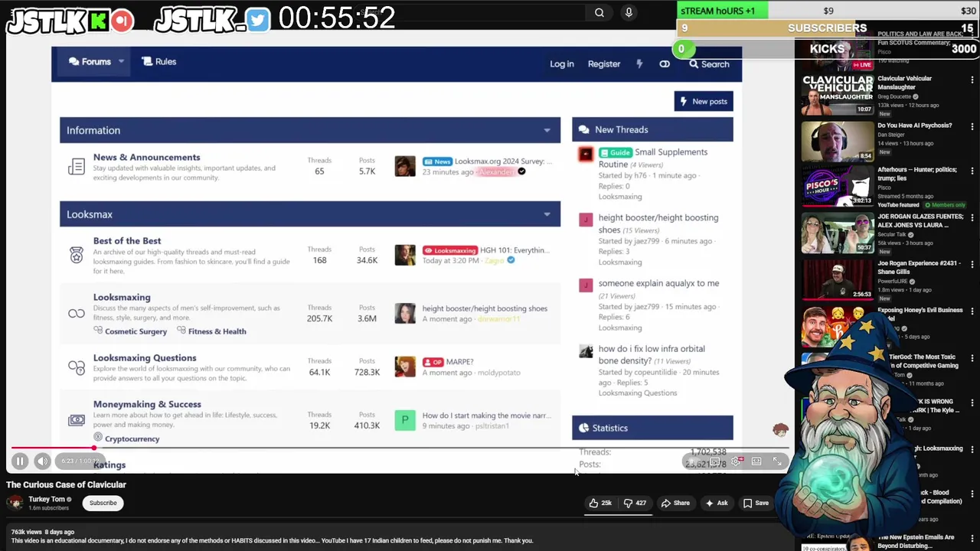
Task: Open the 'MARPE?' latest thread
Action: pyautogui.click(x=459, y=362)
